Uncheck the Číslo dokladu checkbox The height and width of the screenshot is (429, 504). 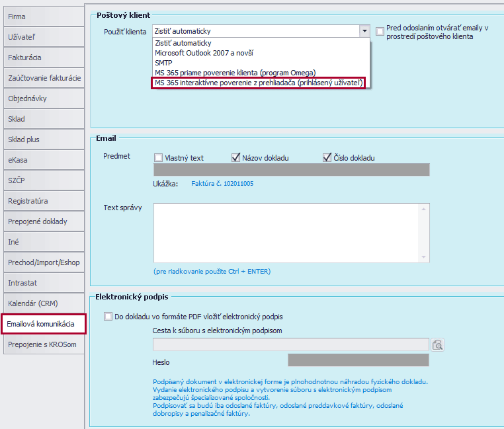point(327,157)
